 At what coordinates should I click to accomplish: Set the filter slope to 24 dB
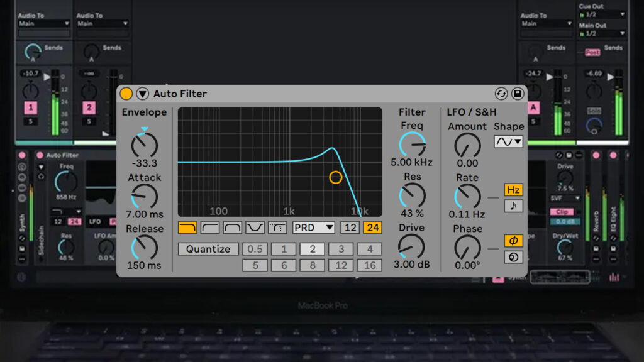click(x=372, y=228)
